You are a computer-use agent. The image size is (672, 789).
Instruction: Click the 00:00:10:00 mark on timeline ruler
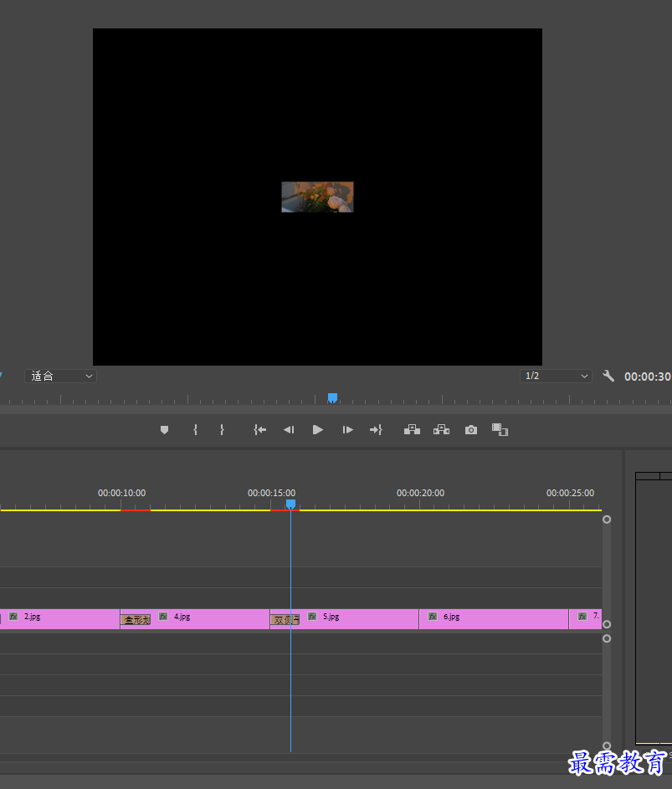click(x=121, y=493)
